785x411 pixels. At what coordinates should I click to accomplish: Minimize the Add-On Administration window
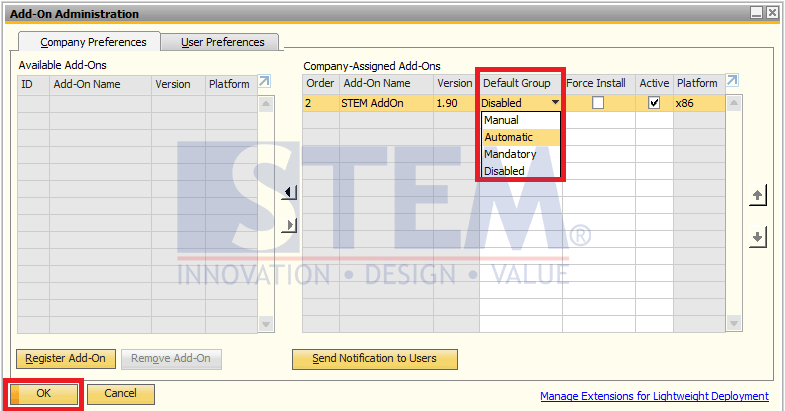pyautogui.click(x=756, y=13)
